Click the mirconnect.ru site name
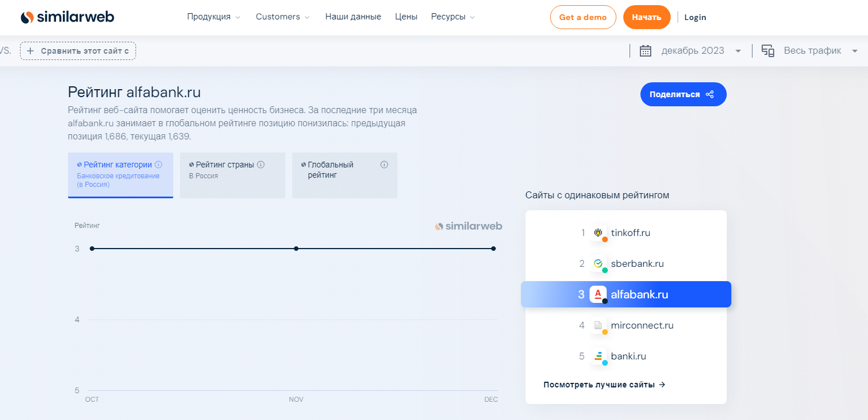Image resolution: width=868 pixels, height=420 pixels. click(642, 326)
